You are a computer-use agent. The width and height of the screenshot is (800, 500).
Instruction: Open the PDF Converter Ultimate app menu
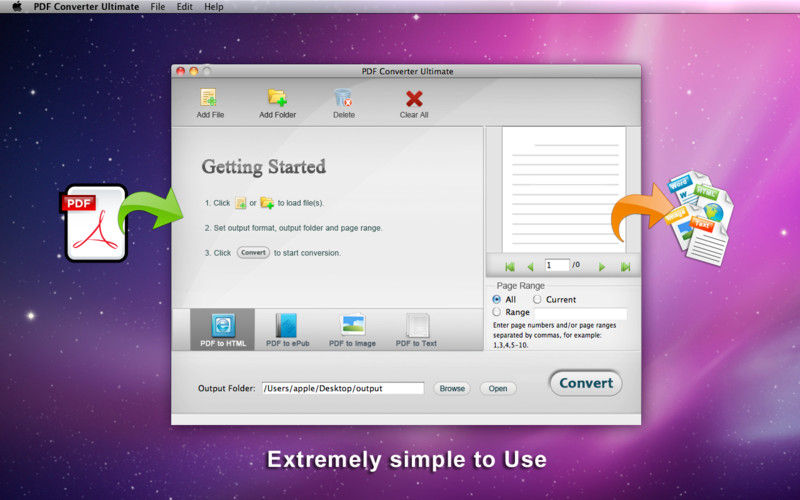click(86, 7)
